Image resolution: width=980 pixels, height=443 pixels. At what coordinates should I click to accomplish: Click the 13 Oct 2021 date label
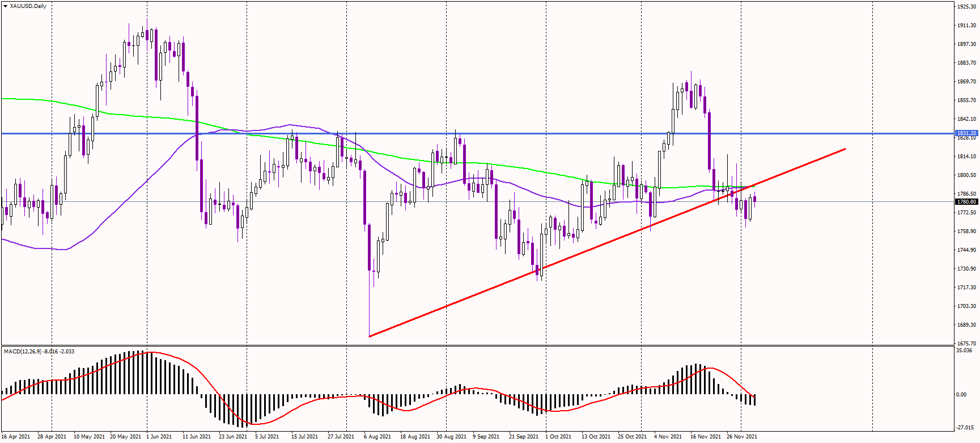coord(596,437)
